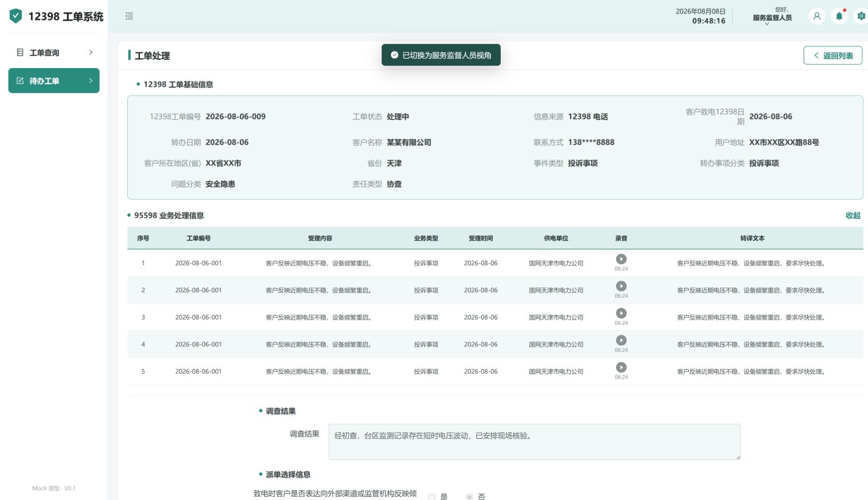Select radio option 否

pos(469,497)
